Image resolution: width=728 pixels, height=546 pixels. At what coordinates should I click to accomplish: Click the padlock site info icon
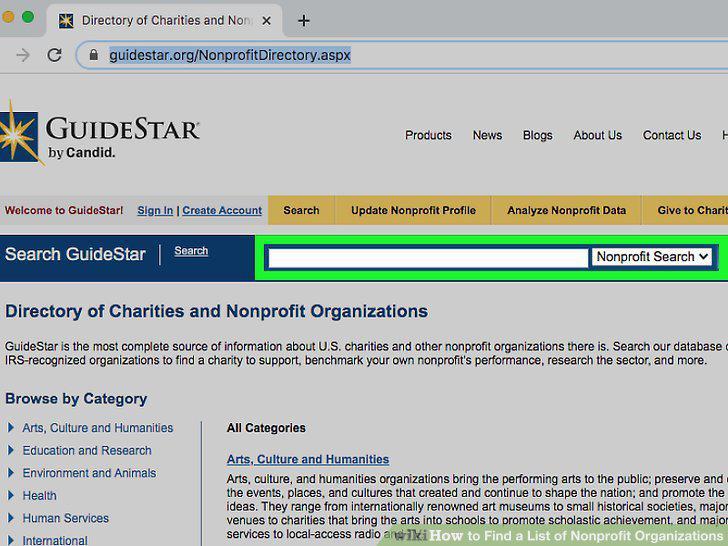click(x=93, y=55)
